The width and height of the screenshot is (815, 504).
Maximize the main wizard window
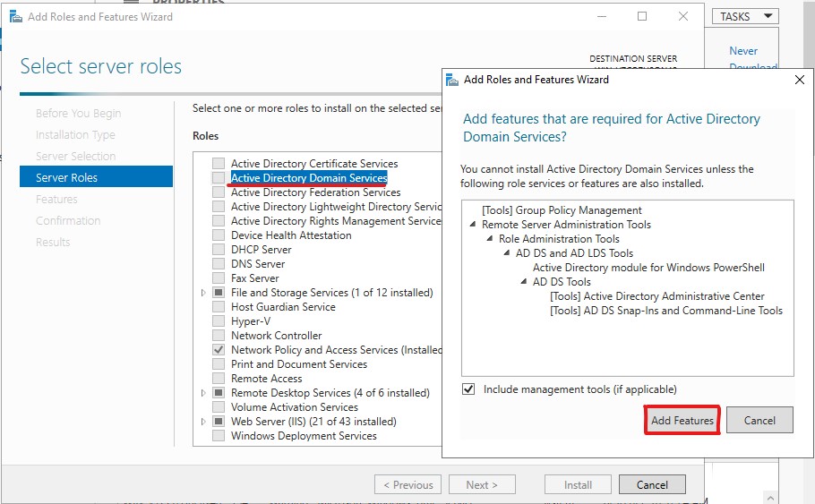(642, 16)
